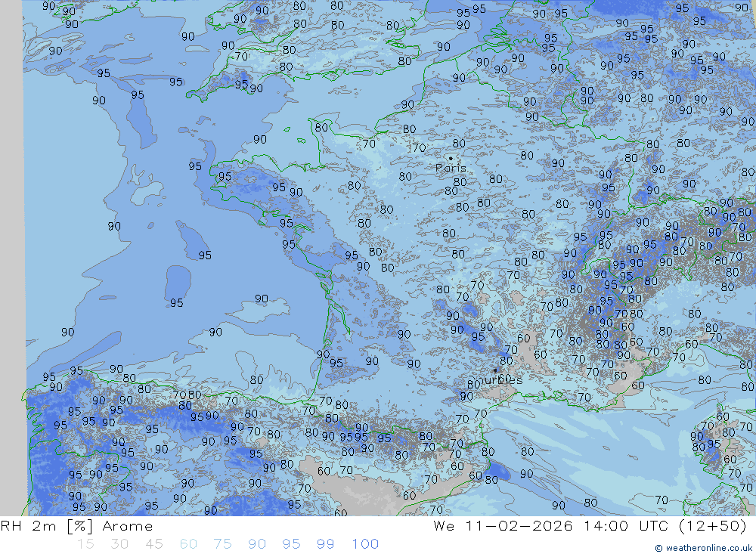
Task: Select legend value 15
Action: (85, 544)
